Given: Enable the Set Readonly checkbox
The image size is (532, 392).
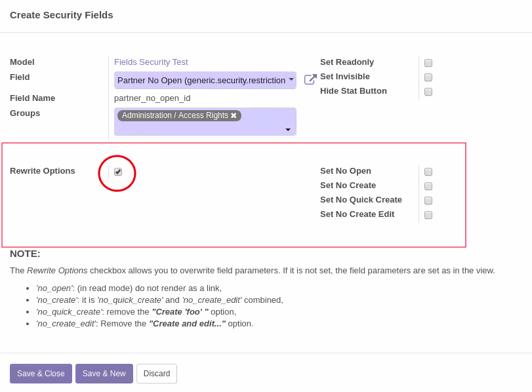Looking at the screenshot, I should pos(428,63).
